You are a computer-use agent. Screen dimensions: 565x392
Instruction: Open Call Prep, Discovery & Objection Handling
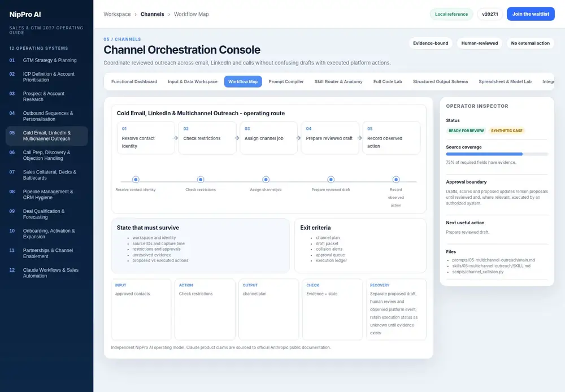coord(46,155)
